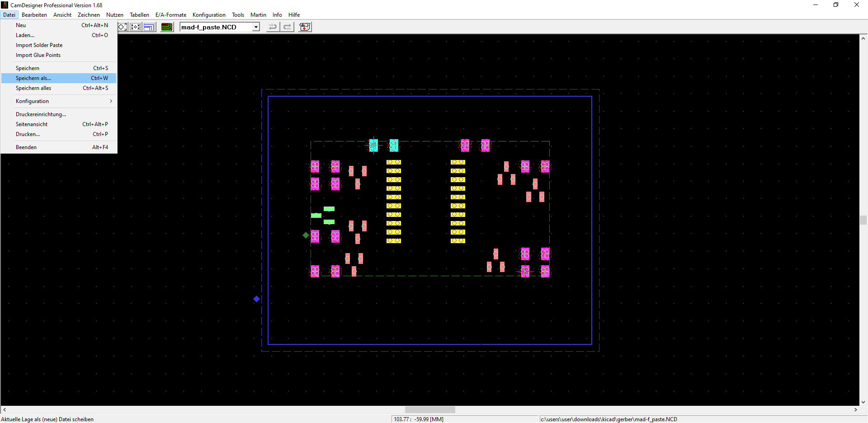Viewport: 868px width, 423px height.
Task: Open the E/A-Formate menu
Action: (170, 15)
